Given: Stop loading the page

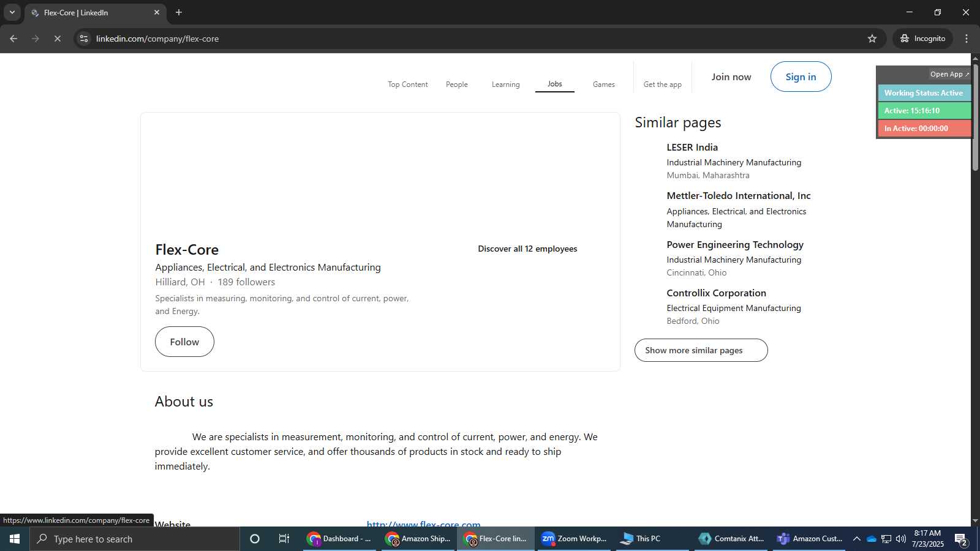Looking at the screenshot, I should 57,39.
